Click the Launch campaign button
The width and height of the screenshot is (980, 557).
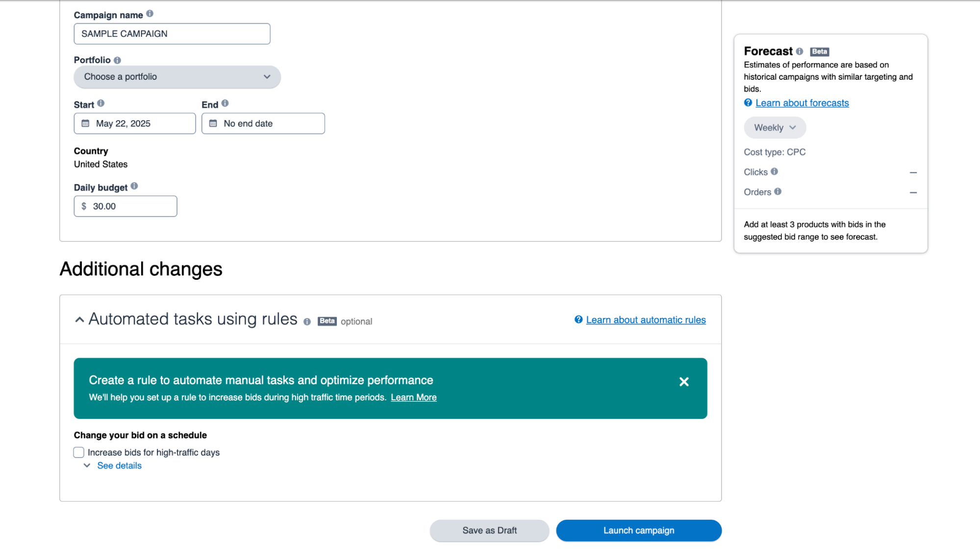pyautogui.click(x=639, y=531)
